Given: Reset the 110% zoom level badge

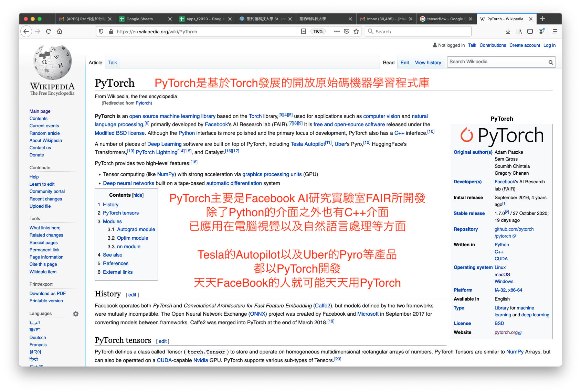Looking at the screenshot, I should tap(318, 31).
